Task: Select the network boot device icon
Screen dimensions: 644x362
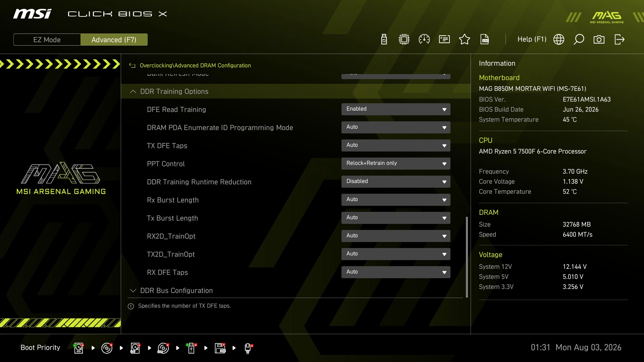Action: (248, 348)
